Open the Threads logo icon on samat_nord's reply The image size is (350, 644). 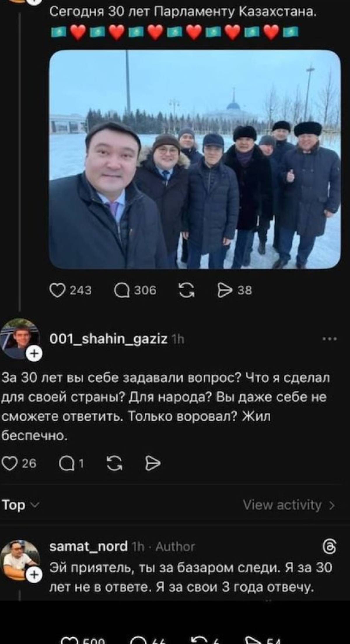(x=330, y=547)
